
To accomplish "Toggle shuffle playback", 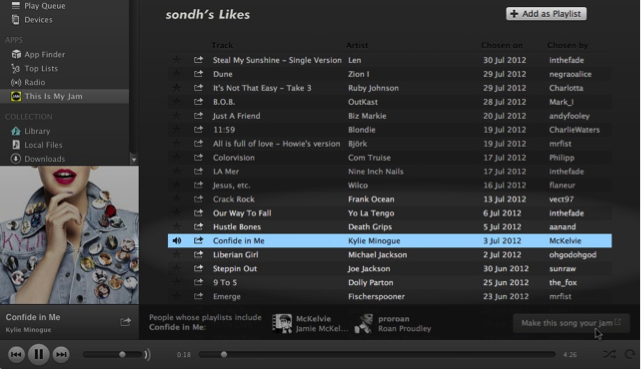I will click(x=609, y=354).
